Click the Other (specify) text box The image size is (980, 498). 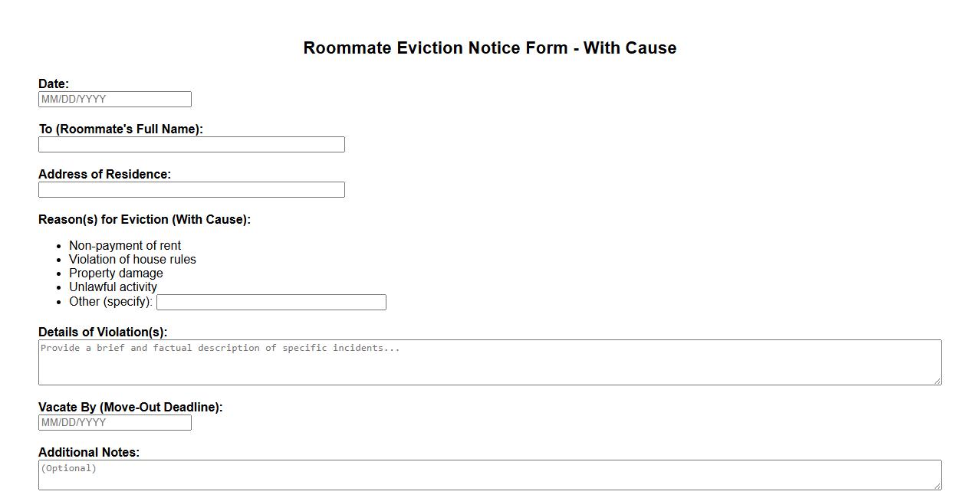coord(271,302)
